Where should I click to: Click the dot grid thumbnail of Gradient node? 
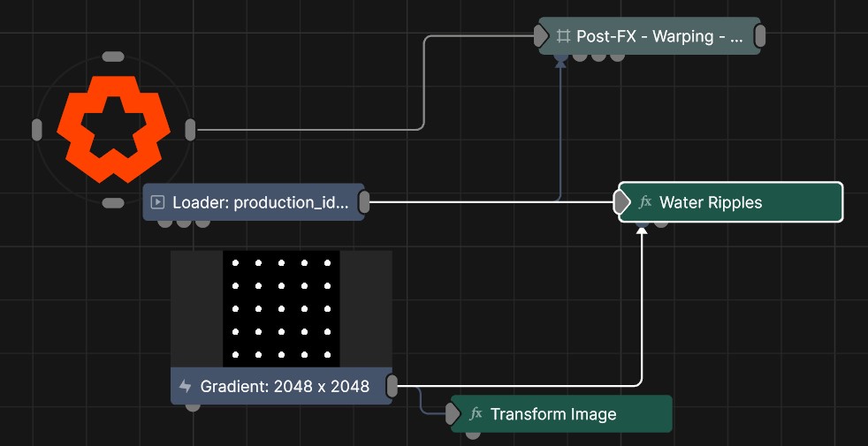[x=281, y=309]
